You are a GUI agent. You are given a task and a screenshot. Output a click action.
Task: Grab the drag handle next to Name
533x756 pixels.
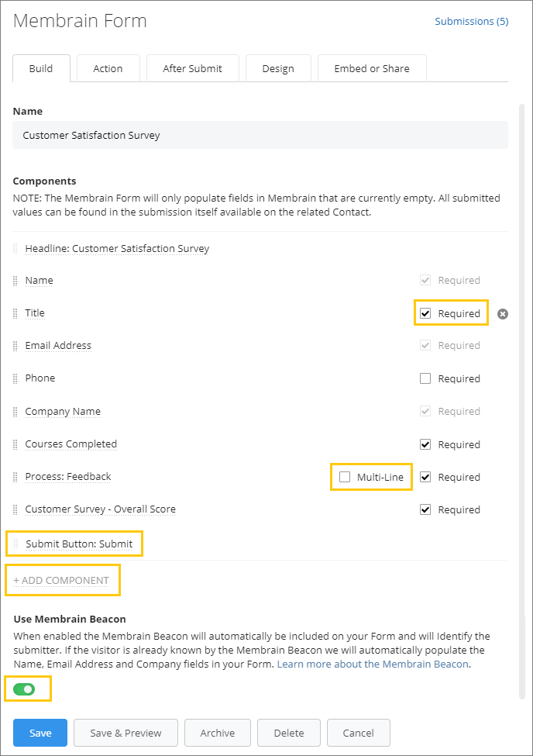click(x=15, y=280)
